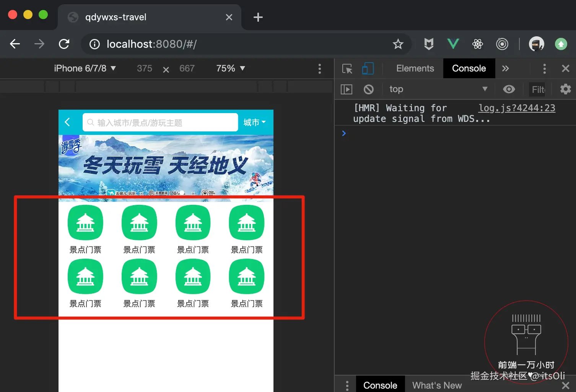576x392 pixels.
Task: Close the bottom drawer
Action: coord(566,386)
